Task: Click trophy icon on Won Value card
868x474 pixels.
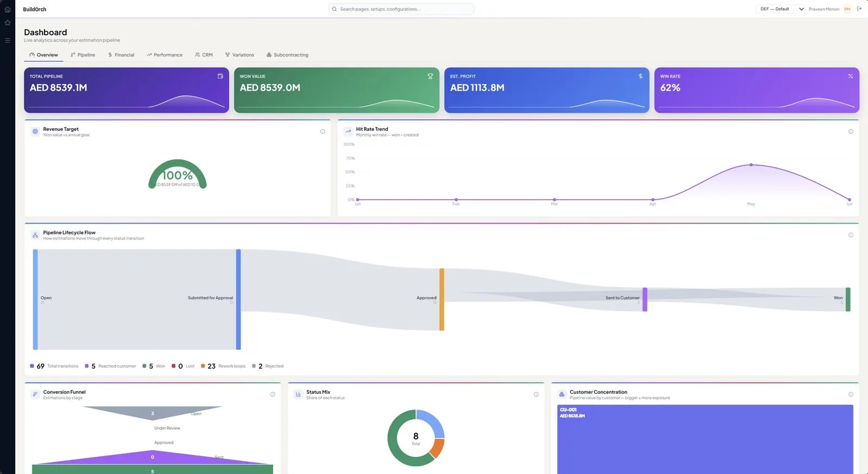Action: (x=430, y=76)
